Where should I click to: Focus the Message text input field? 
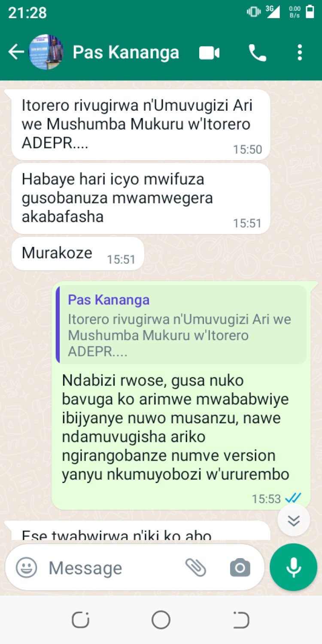[114, 568]
